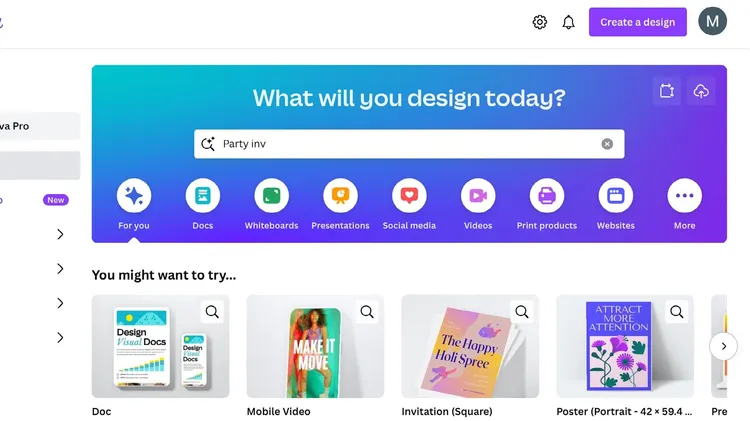Select the Videos category icon
Screen dimensions: 750x421
(x=478, y=195)
